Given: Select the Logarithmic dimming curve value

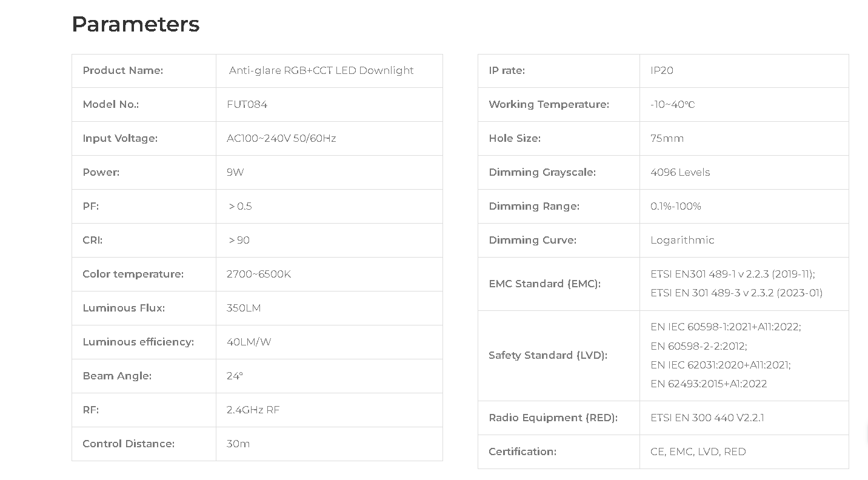Looking at the screenshot, I should point(683,240).
